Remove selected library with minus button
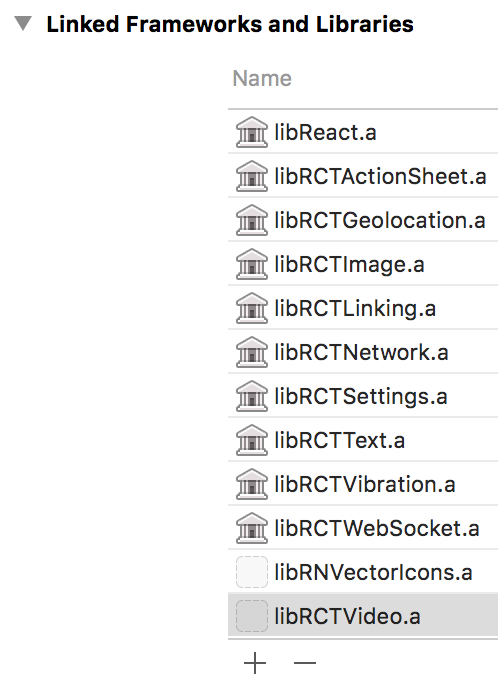 (x=305, y=663)
